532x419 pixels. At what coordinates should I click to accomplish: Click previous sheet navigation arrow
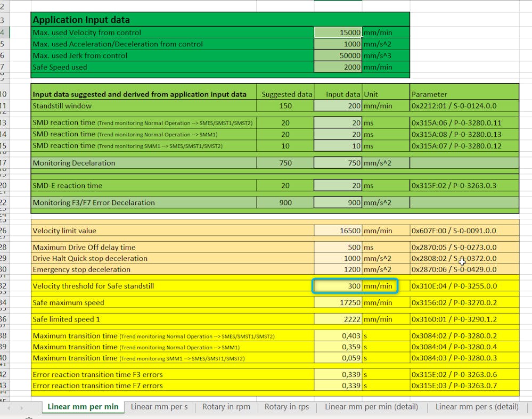point(9,408)
